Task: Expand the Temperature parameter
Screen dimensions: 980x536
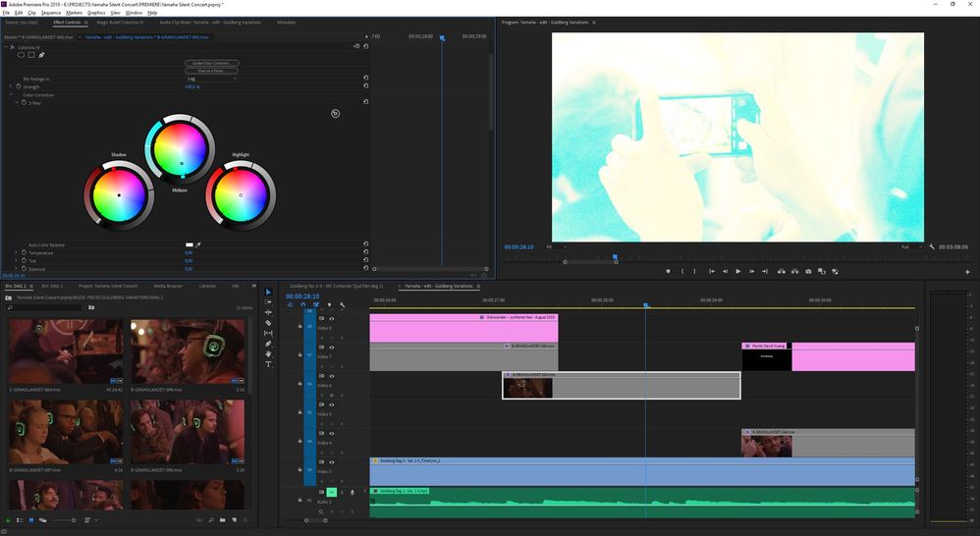Action: tap(17, 252)
